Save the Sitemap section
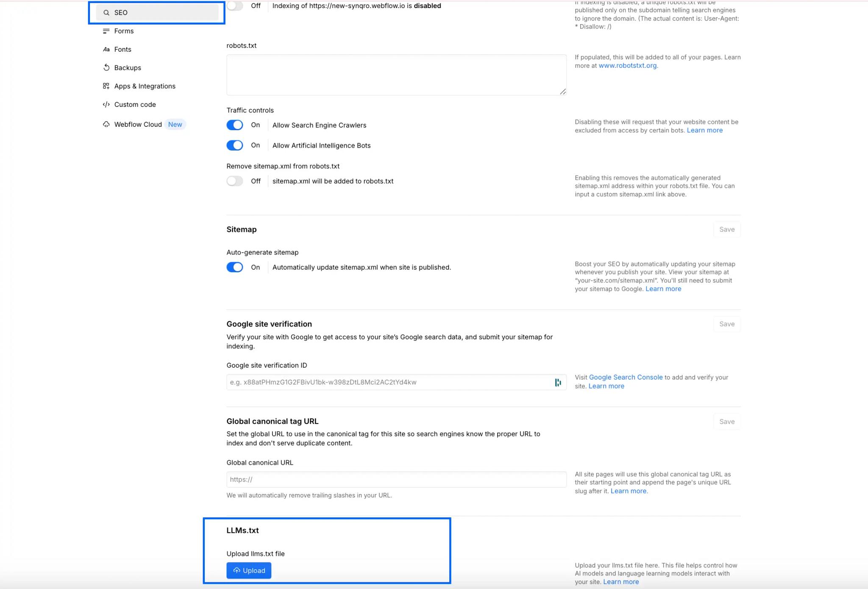This screenshot has height=589, width=868. [727, 229]
